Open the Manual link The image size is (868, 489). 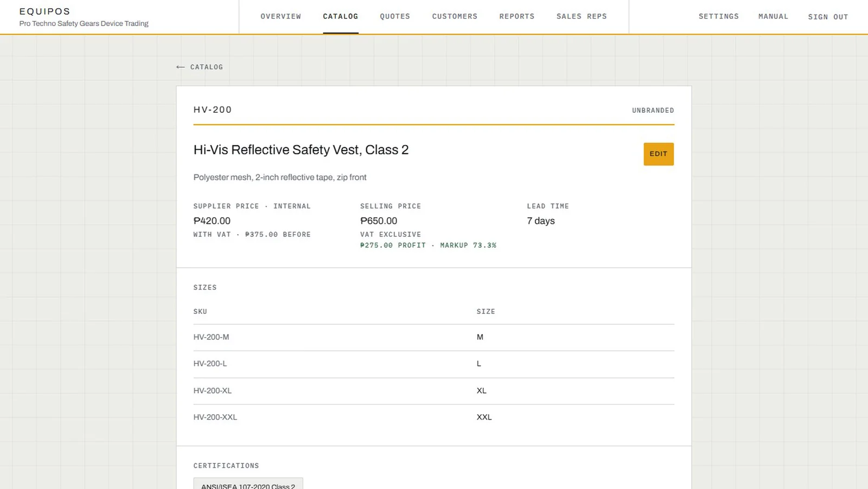point(773,16)
